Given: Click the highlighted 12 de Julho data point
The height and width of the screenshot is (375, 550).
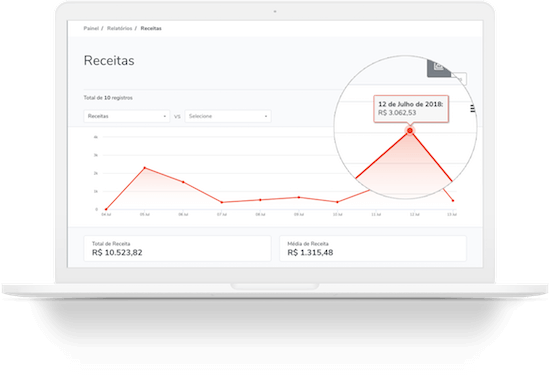Looking at the screenshot, I should click(x=410, y=130).
